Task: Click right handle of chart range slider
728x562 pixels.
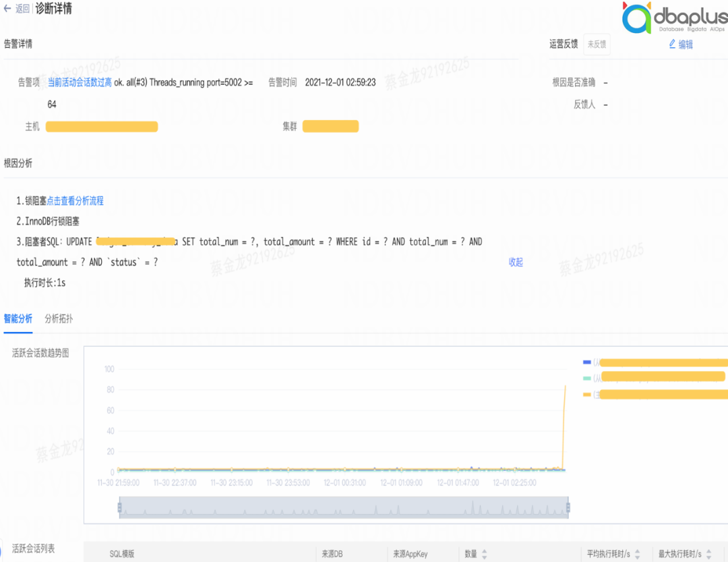Action: (x=568, y=507)
